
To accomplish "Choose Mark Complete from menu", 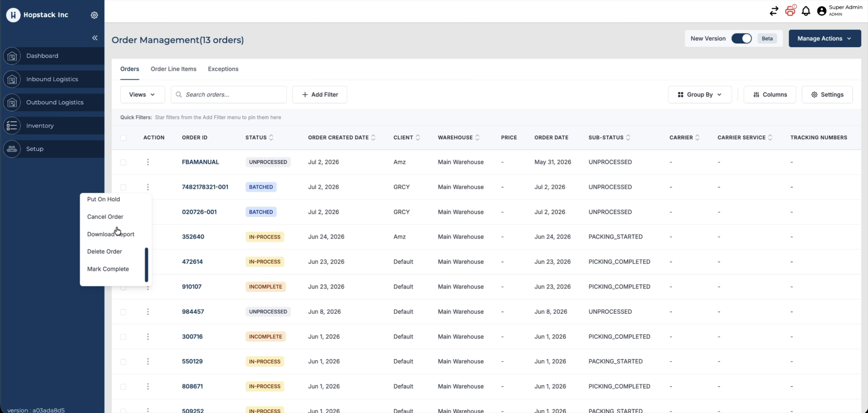I will (108, 269).
